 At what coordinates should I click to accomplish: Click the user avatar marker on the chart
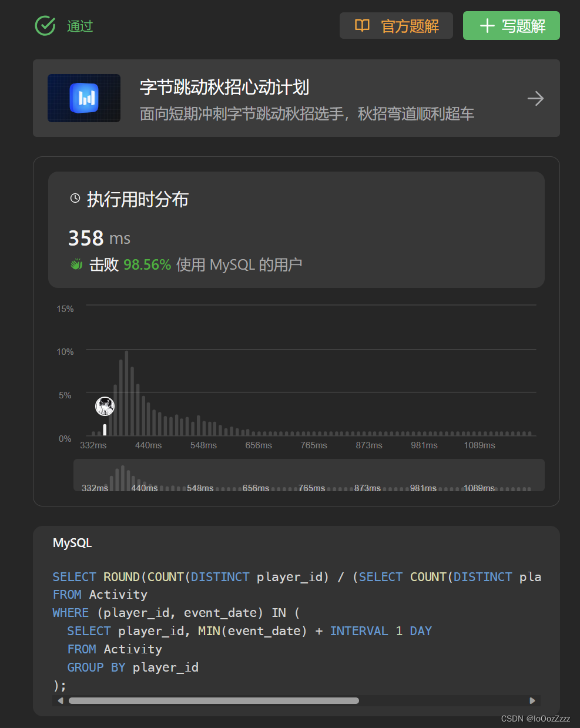[105, 406]
